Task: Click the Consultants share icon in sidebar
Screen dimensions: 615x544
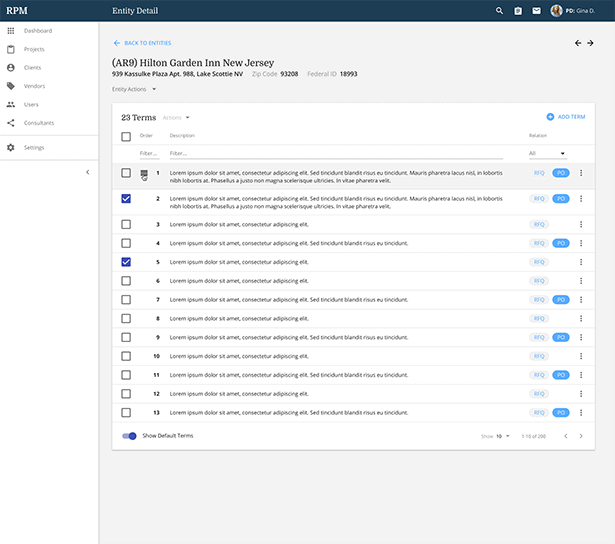Action: [x=11, y=123]
